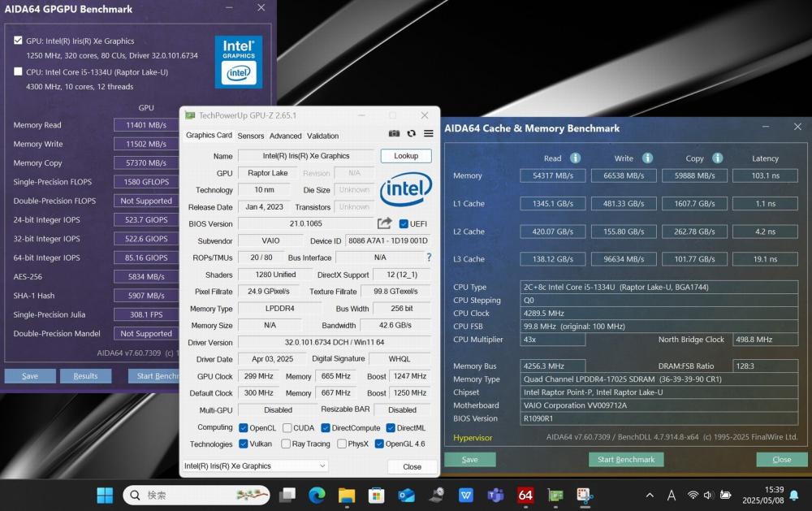Click the BIOS export share icon in GPU-Z
The width and height of the screenshot is (812, 511).
click(x=384, y=223)
